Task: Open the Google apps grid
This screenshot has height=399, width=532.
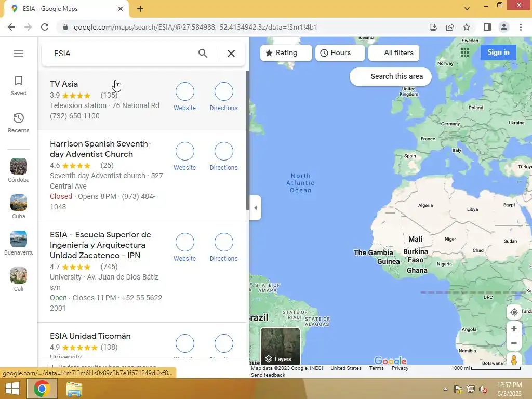Action: [x=465, y=52]
